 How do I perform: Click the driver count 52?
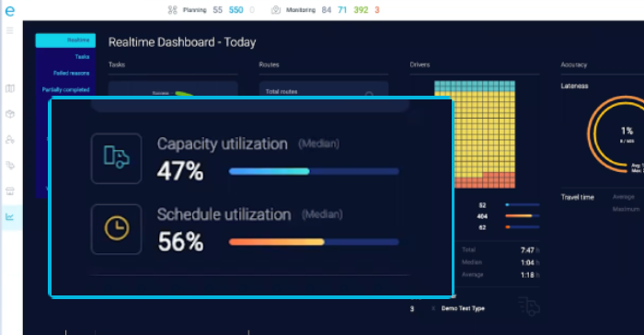click(483, 205)
